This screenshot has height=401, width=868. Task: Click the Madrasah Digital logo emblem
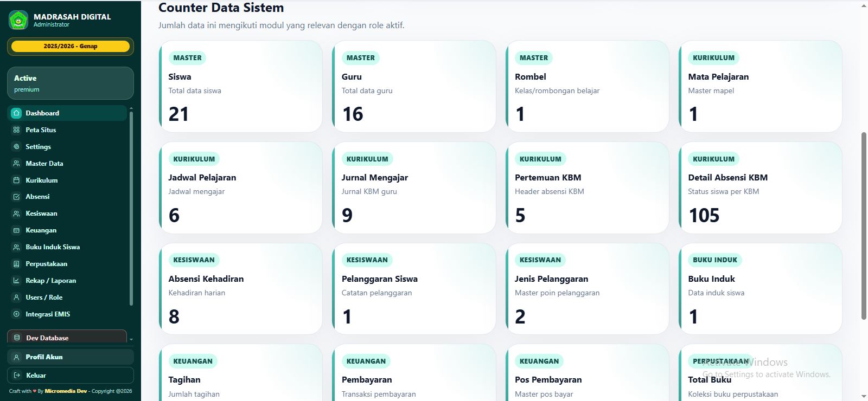coord(18,20)
